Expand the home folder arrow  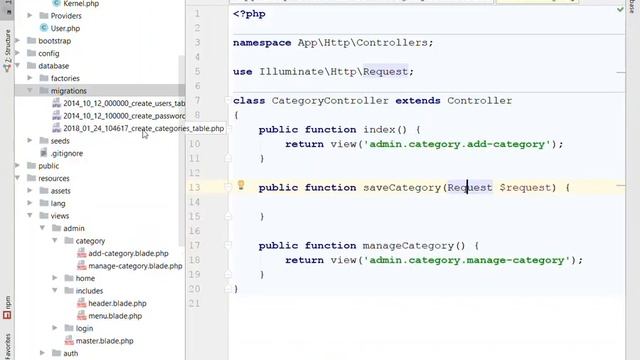point(55,278)
